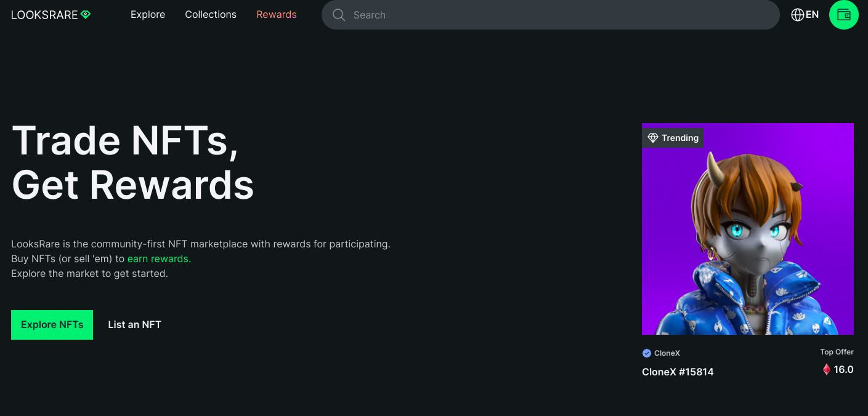Open the Explore menu item

click(148, 15)
